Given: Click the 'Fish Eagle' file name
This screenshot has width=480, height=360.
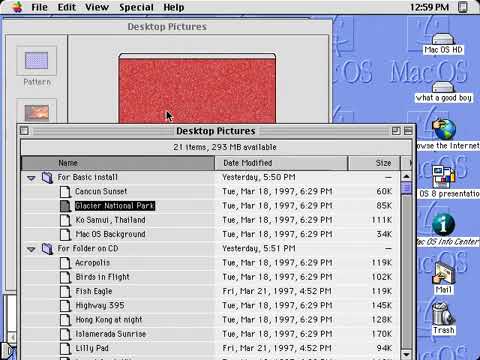Looking at the screenshot, I should click(x=94, y=291).
